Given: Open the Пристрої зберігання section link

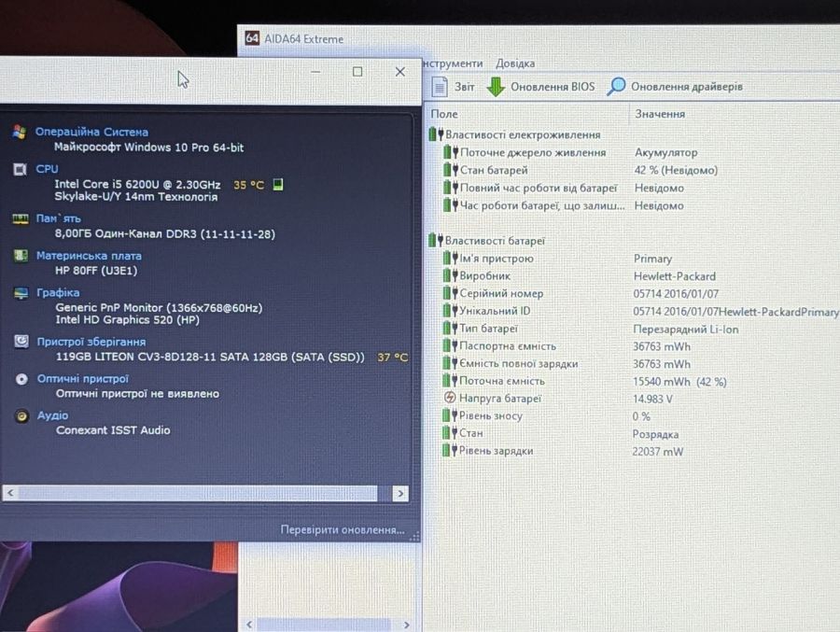Looking at the screenshot, I should click(x=91, y=342).
